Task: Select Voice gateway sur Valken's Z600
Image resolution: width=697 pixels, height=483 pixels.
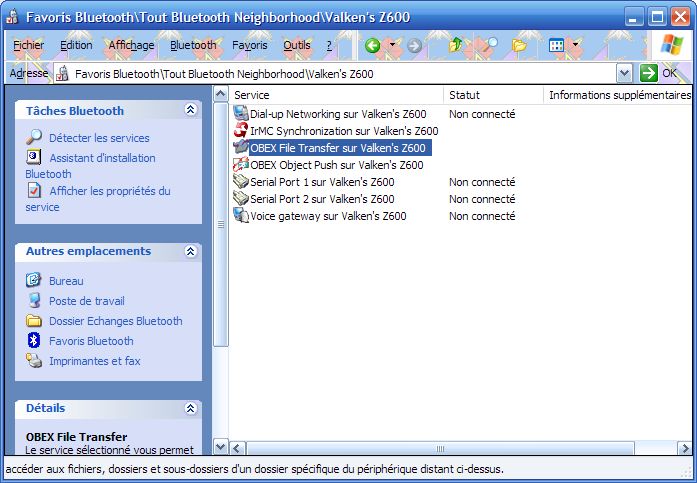Action: pos(328,216)
